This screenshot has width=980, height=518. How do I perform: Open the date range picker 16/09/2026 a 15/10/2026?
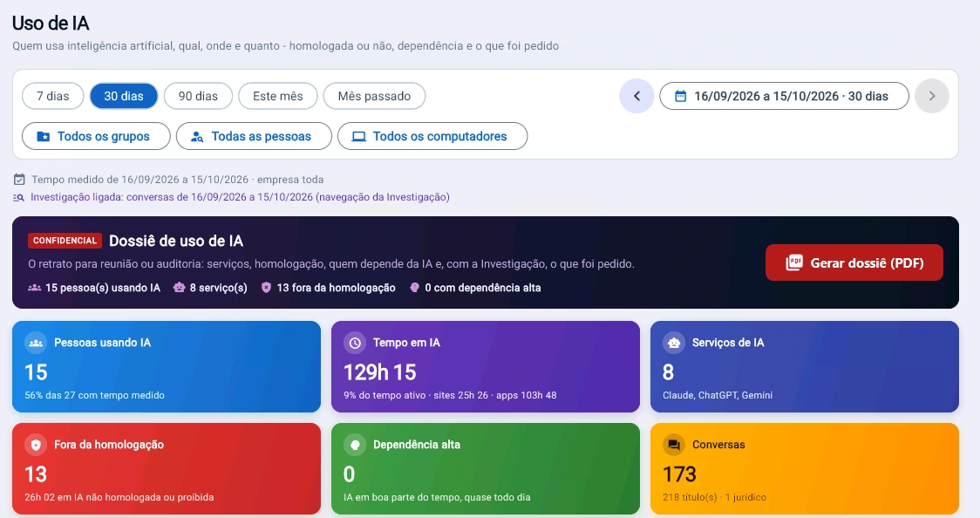point(785,96)
